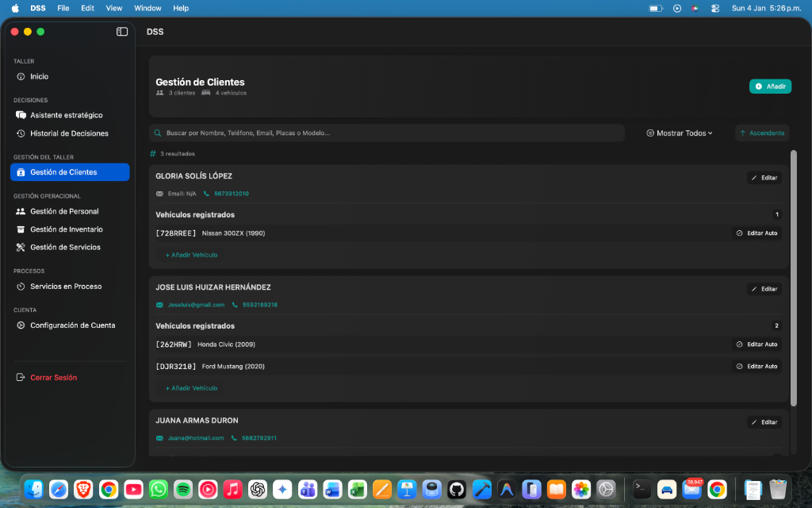Click the client list vertical scrollbar

click(x=794, y=278)
